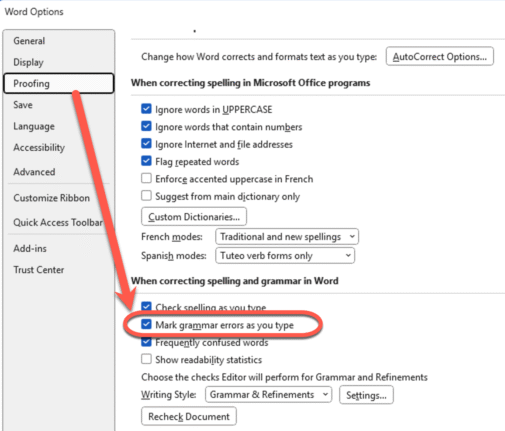The image size is (505, 431).
Task: Switch to the Advanced category
Action: [x=34, y=172]
